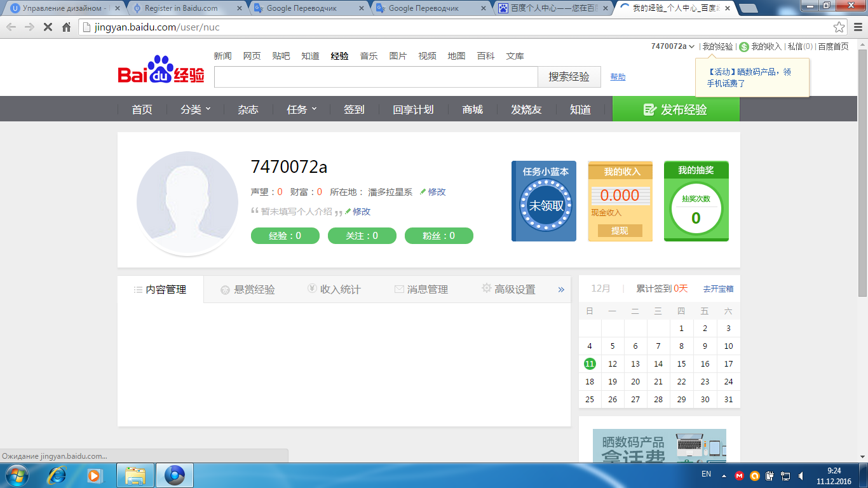Viewport: 868px width, 488px height.
Task: Click the 关注：0 green pill
Action: coord(362,236)
